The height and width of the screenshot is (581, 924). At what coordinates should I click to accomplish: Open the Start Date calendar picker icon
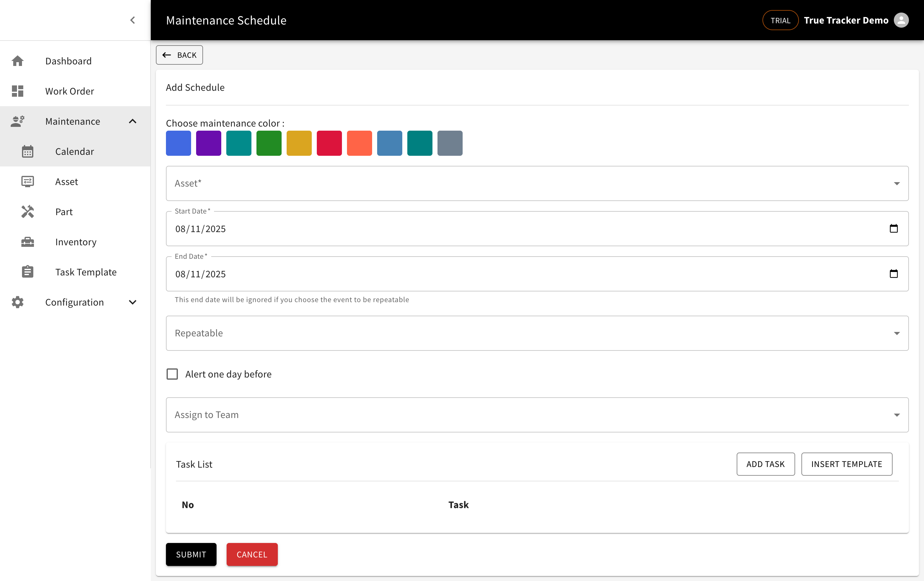894,229
